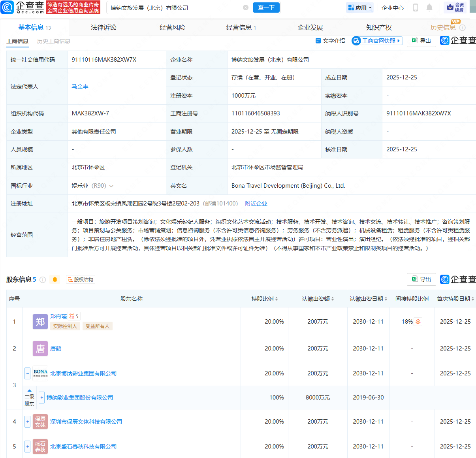Collapse 北京博纳影业集团有限公司 shareholder row

tap(28, 373)
